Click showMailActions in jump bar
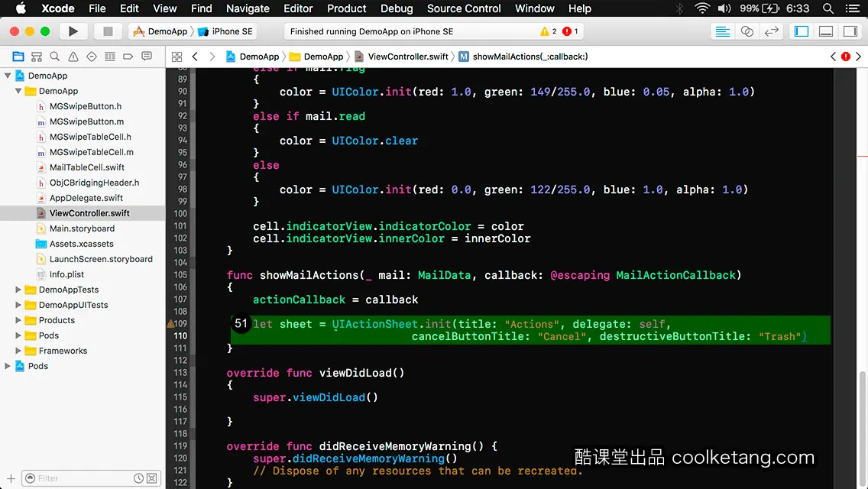The height and width of the screenshot is (489, 868). [523, 57]
